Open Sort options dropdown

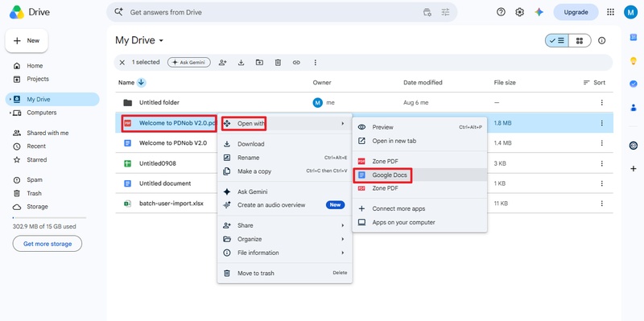[594, 83]
